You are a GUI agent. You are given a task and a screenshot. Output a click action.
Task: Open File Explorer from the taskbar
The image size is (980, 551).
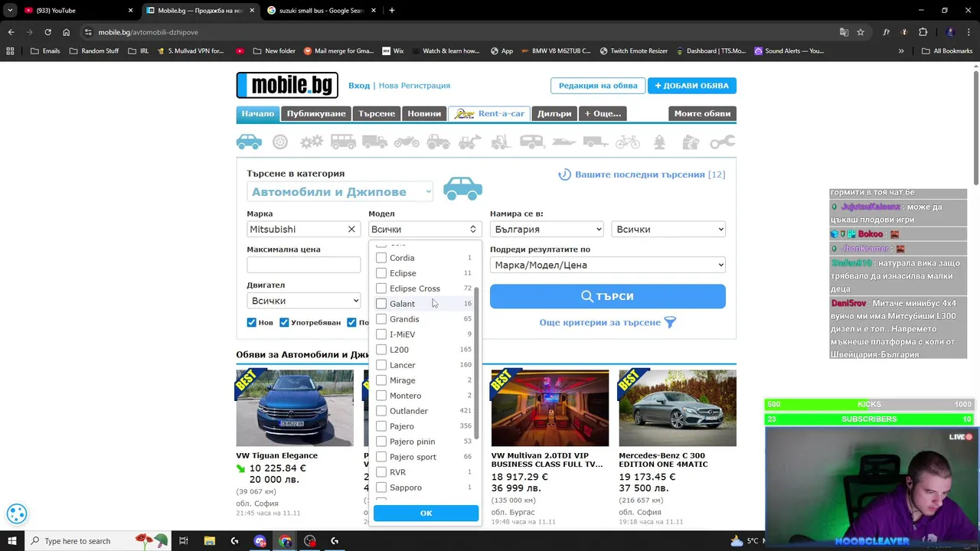click(x=209, y=541)
